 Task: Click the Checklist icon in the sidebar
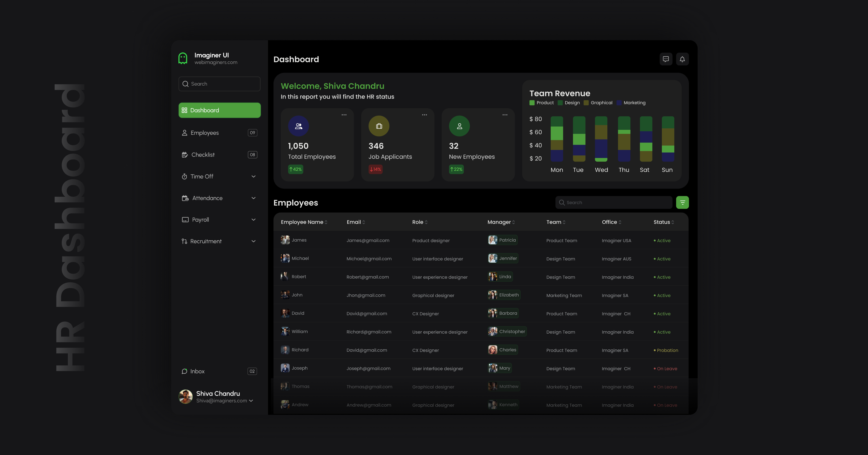tap(185, 155)
